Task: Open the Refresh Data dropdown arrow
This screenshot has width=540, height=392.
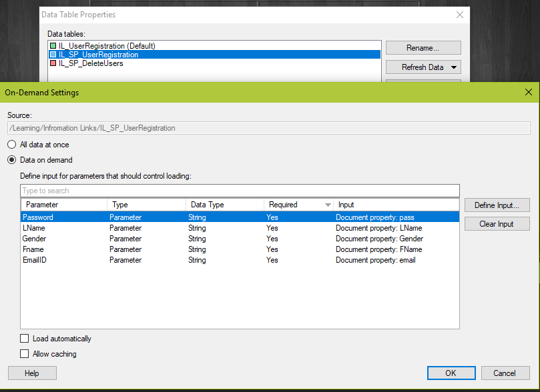Action: pos(453,67)
